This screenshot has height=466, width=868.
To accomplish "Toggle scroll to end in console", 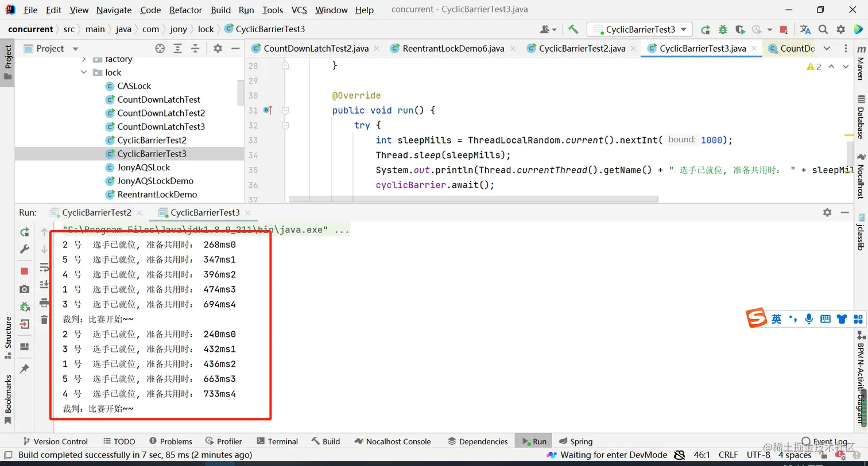I will pyautogui.click(x=44, y=285).
